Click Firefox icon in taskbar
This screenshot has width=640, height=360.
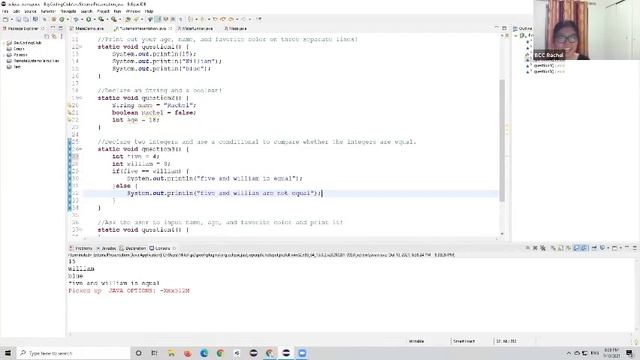[187, 353]
